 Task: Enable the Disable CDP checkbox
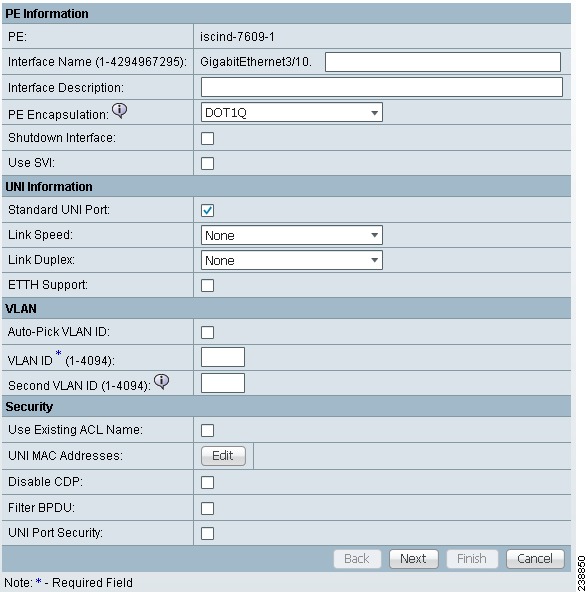pos(207,483)
